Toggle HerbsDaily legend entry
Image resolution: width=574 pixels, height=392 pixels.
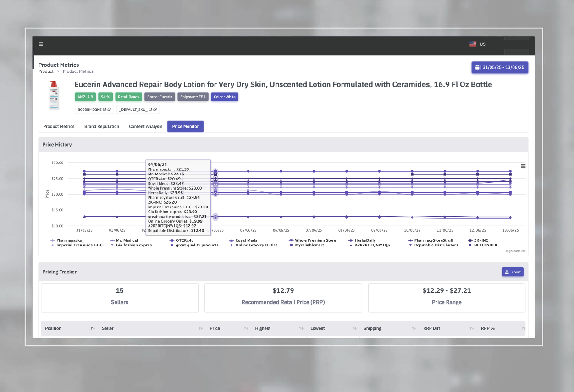point(362,240)
